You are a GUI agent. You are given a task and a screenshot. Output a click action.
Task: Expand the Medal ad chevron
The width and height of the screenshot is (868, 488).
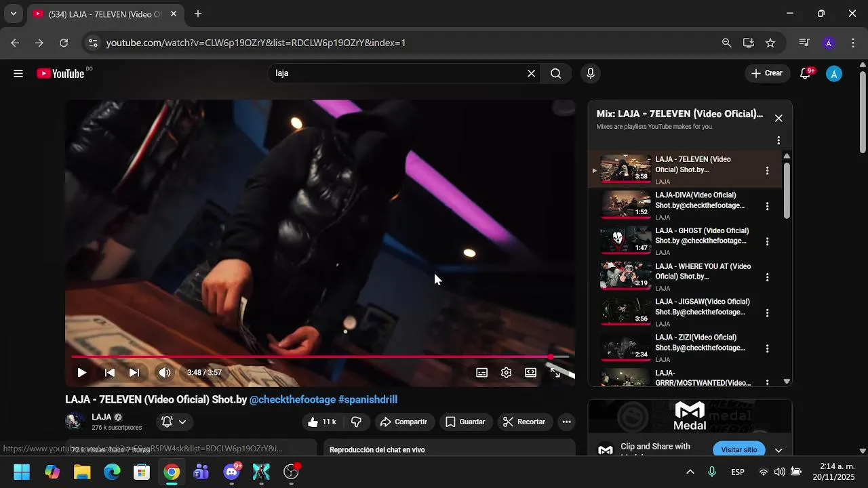[778, 450]
